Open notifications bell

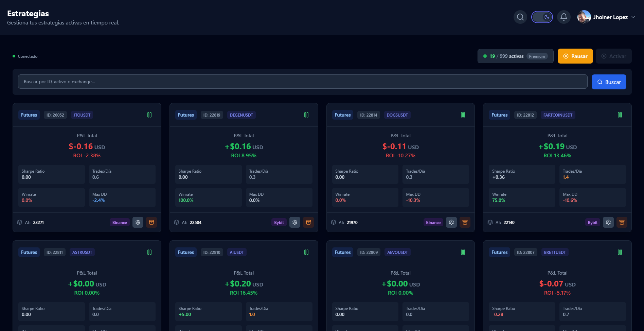pyautogui.click(x=563, y=17)
